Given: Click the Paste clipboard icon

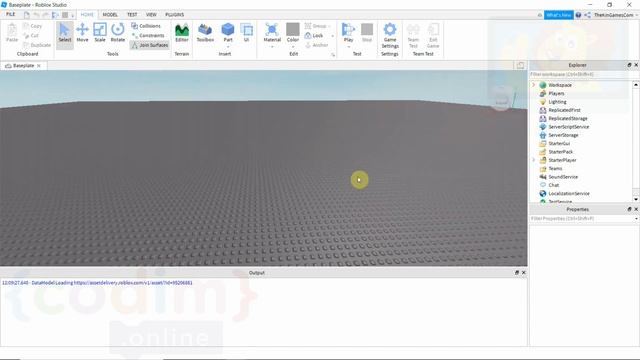Looking at the screenshot, I should [x=12, y=33].
